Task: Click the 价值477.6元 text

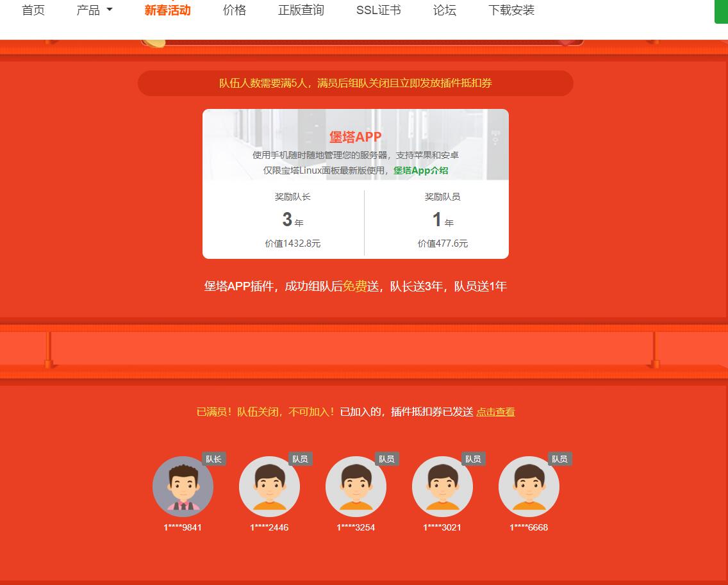Action: point(442,243)
